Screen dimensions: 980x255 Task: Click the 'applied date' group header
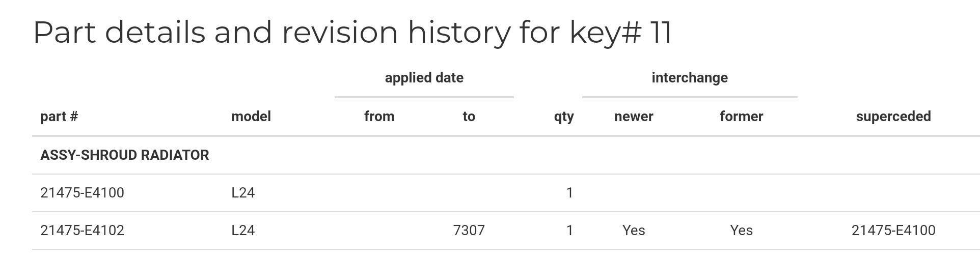424,78
